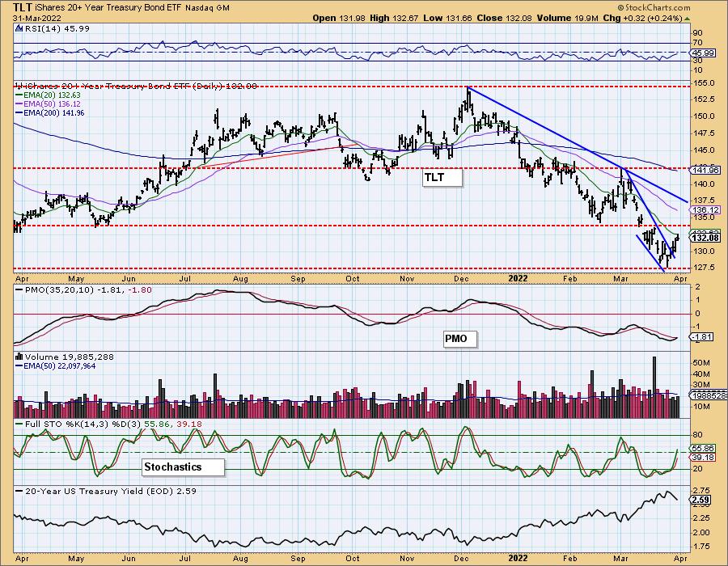Click the StockCharts.com copyright link
This screenshot has width=728, height=566.
tap(654, 7)
